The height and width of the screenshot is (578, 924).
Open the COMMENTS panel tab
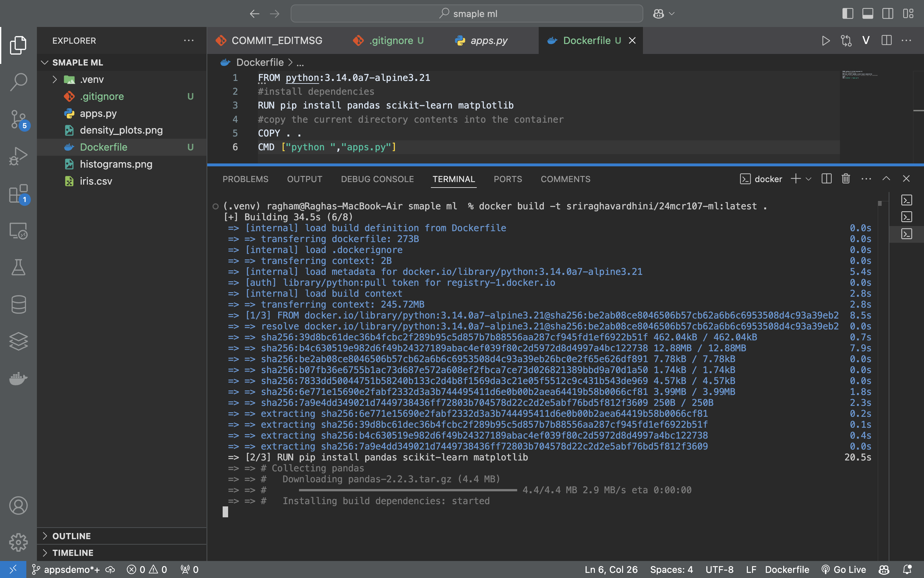(566, 179)
